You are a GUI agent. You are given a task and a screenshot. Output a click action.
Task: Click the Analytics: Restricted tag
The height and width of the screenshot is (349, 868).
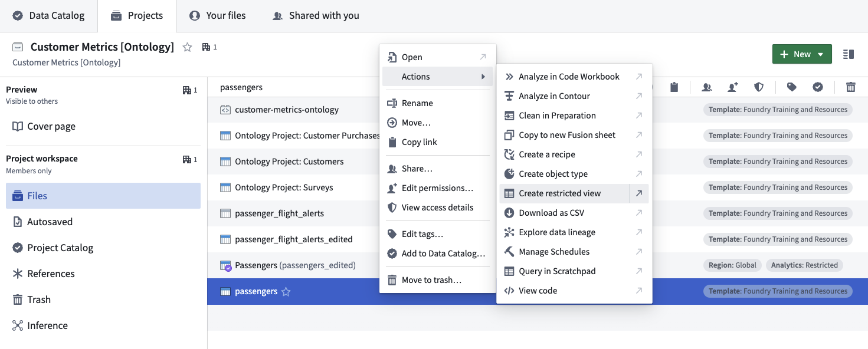tap(804, 265)
